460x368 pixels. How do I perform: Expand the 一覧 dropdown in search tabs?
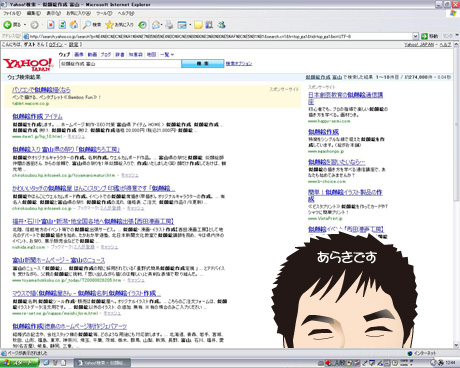tap(167, 54)
